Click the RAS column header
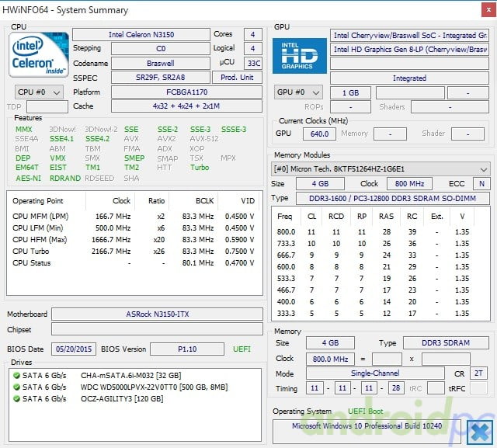497x448 pixels. click(x=386, y=217)
